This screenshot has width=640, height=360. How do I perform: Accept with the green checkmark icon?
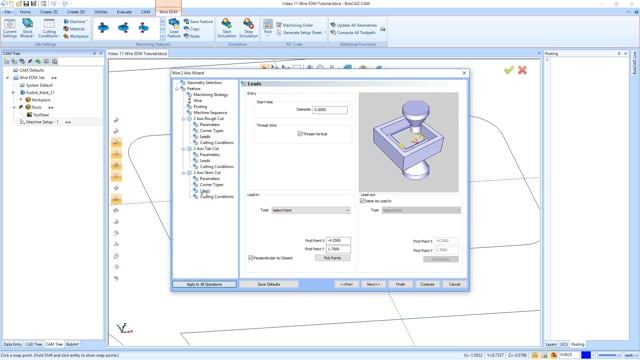[509, 70]
